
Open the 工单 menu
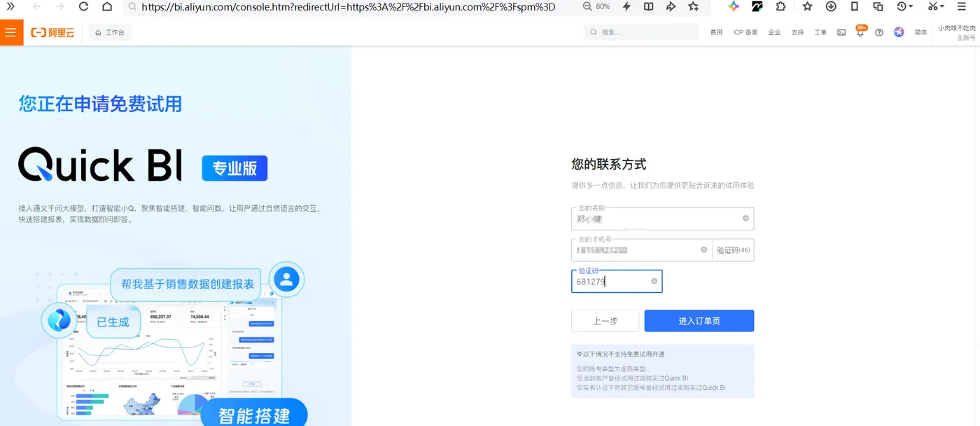pyautogui.click(x=820, y=32)
